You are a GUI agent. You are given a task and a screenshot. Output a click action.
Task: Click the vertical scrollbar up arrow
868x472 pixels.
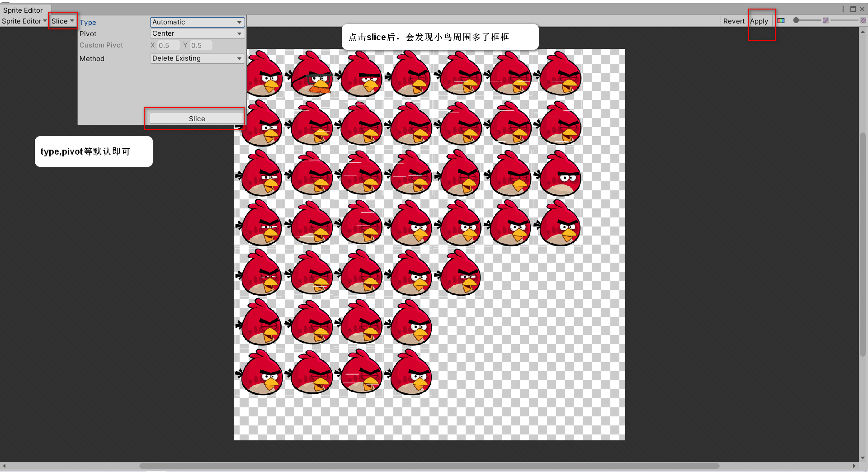[863, 32]
